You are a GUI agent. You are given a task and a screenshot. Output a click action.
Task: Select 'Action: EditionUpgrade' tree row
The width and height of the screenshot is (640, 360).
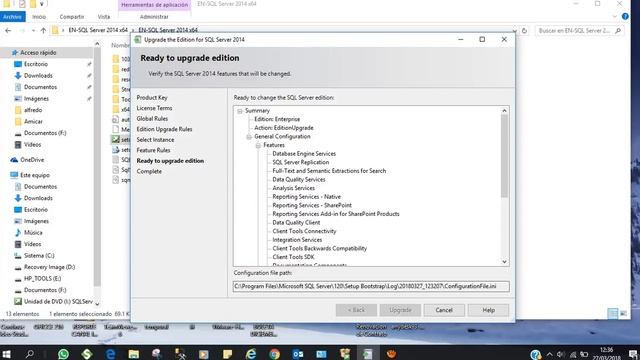click(x=284, y=128)
